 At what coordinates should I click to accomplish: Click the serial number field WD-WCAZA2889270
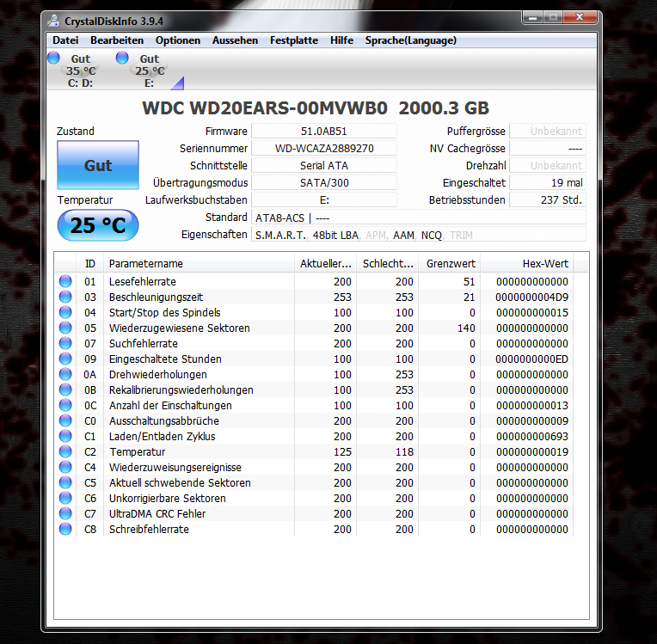pos(324,149)
